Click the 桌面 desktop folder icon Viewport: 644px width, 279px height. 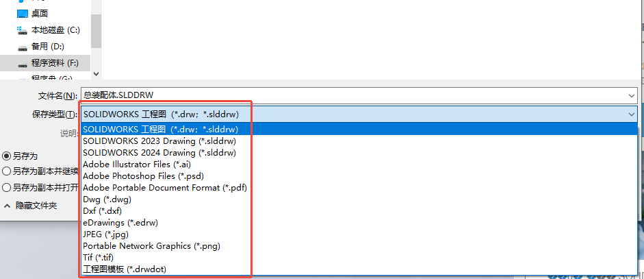coord(23,13)
